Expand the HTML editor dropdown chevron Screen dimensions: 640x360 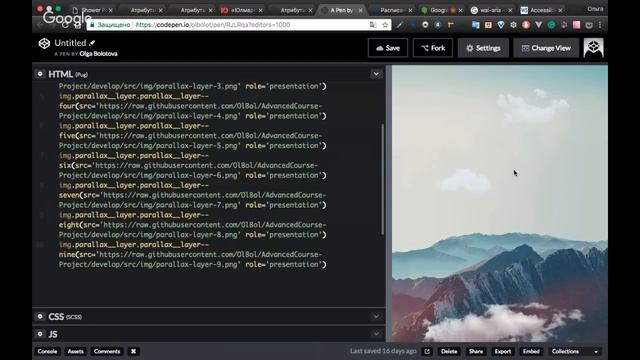(376, 74)
